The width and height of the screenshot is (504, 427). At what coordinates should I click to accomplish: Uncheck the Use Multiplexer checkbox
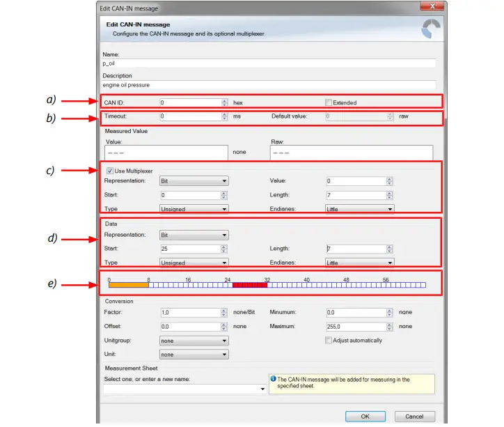click(x=109, y=171)
